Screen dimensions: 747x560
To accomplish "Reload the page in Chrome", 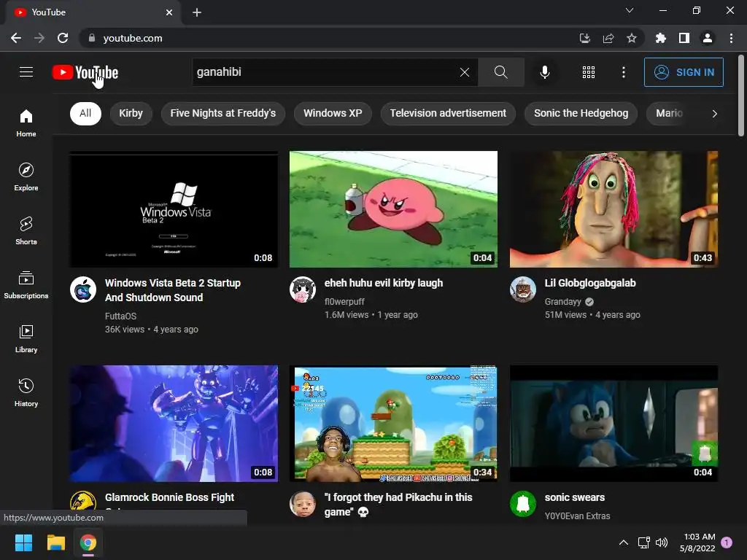I will coord(63,38).
